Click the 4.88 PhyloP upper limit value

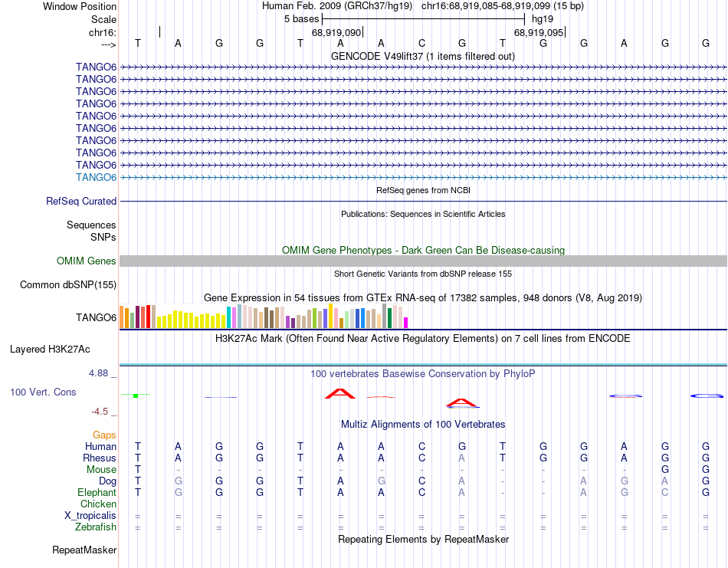tap(98, 373)
